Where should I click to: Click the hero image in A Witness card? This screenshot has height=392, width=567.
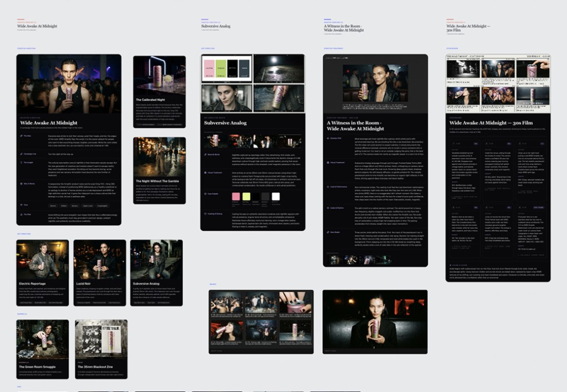375,83
